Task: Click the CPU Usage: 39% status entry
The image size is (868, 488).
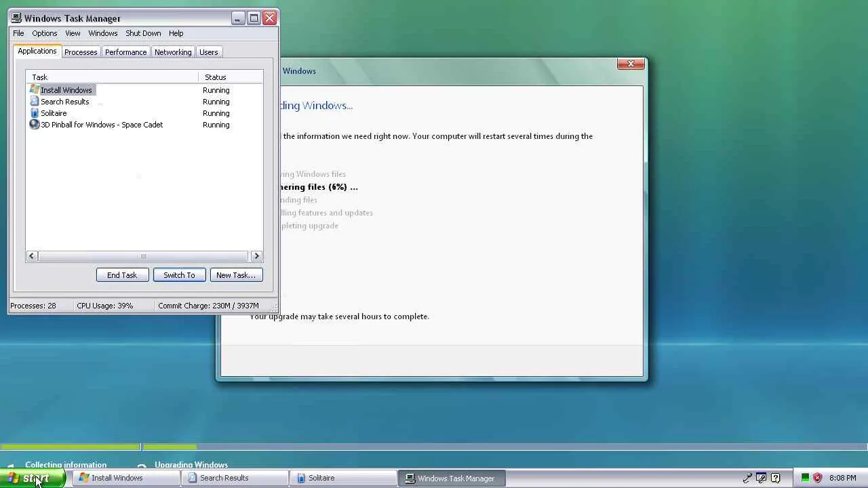Action: [105, 306]
